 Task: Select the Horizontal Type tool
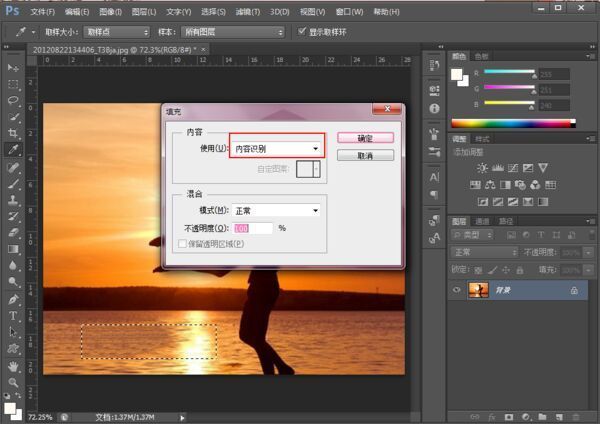[13, 316]
